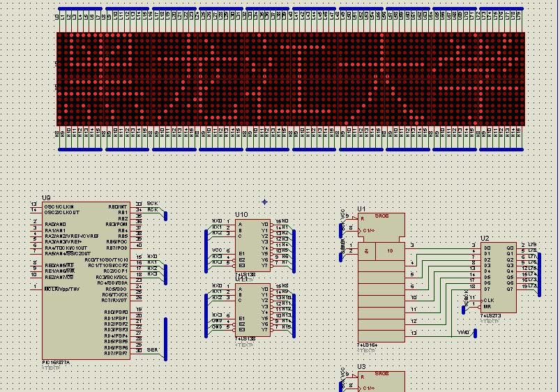The image size is (560, 392).
Task: Click the rightmost LED dot matrix module
Action: [x=501, y=78]
